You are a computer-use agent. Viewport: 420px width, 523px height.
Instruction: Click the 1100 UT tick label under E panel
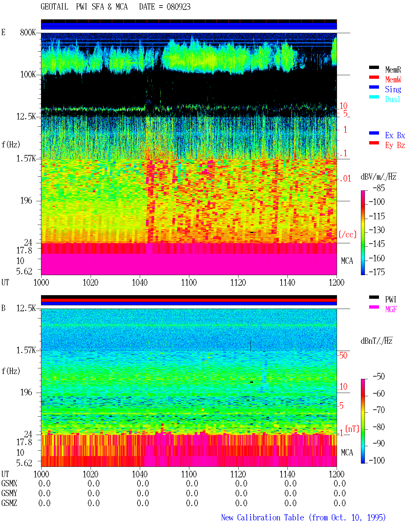[x=189, y=283]
